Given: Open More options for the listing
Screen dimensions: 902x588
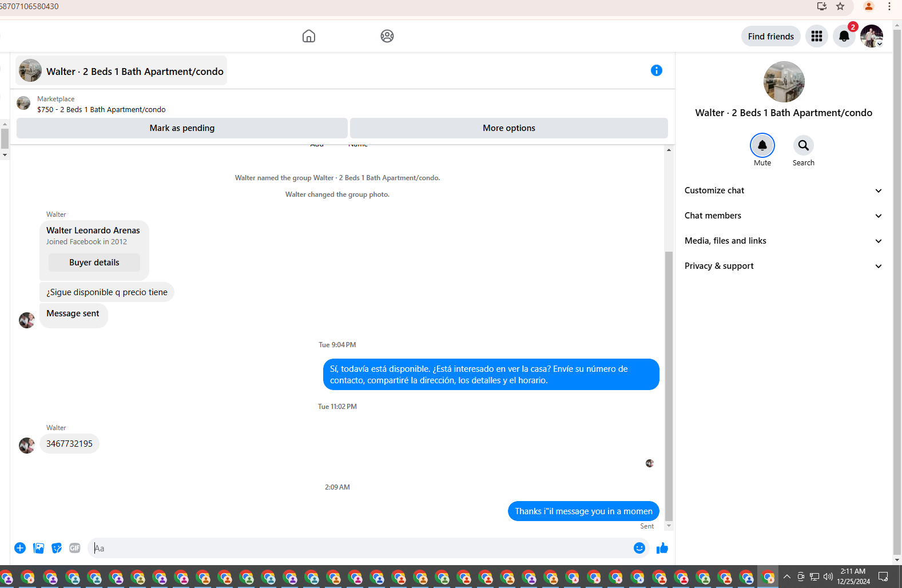Looking at the screenshot, I should pos(509,128).
